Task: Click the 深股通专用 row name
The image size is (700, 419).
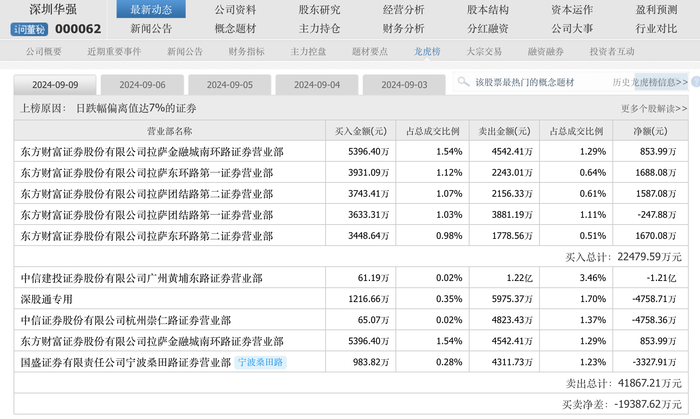Action: point(46,299)
